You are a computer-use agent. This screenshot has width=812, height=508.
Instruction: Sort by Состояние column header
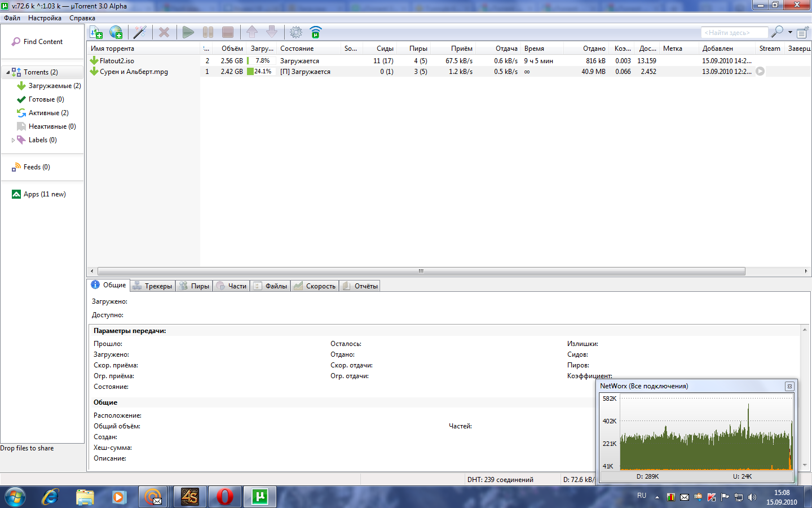(308, 49)
